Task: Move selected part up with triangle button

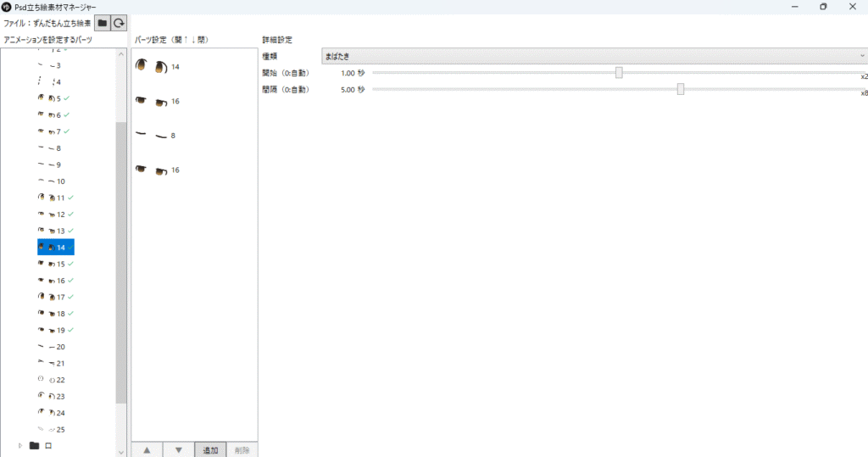Action: tap(147, 449)
